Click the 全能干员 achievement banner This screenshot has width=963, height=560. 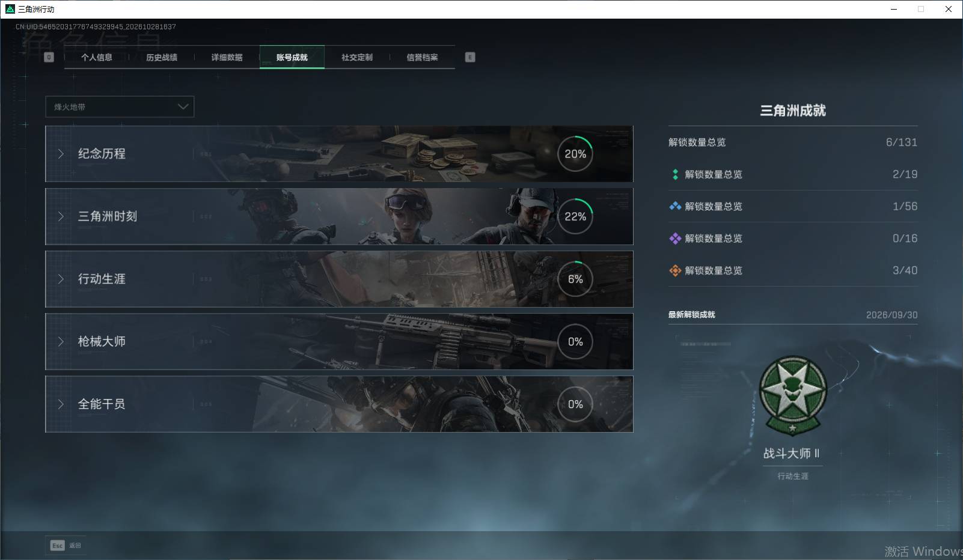tap(339, 404)
